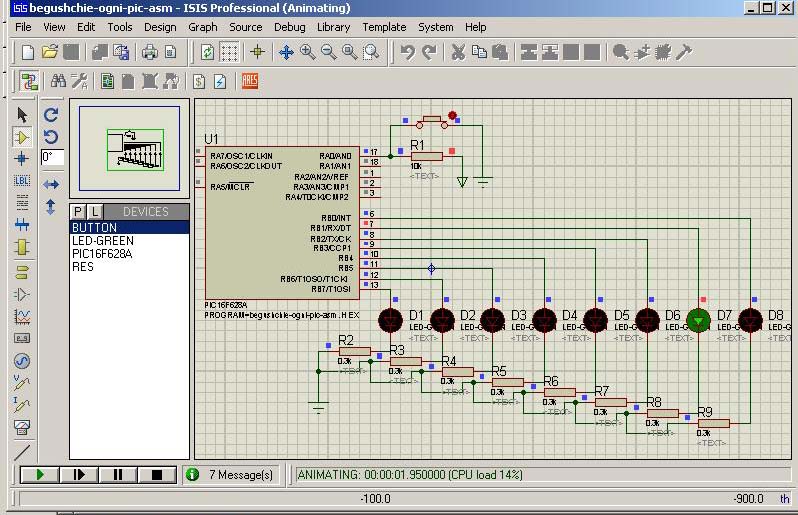Select LED-GREEN in devices list

(102, 241)
